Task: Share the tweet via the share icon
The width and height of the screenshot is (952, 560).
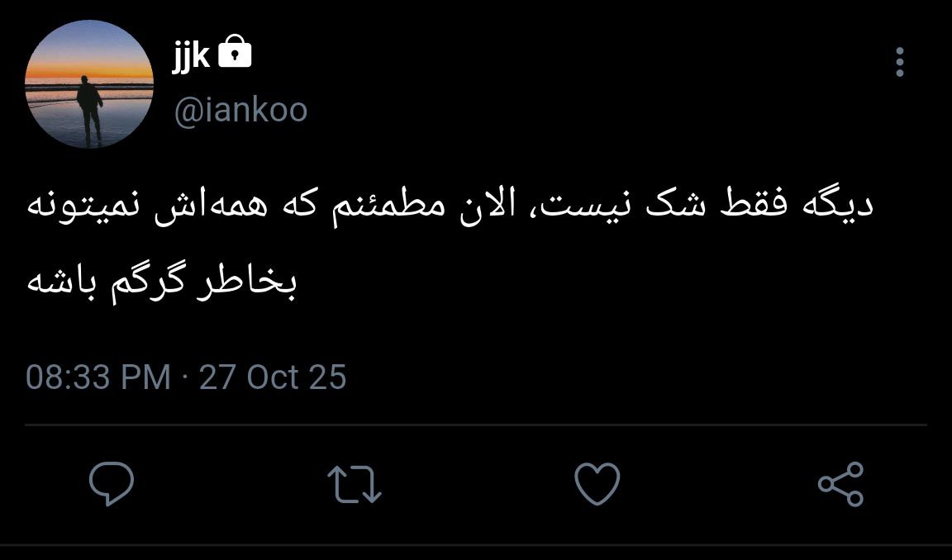Action: pyautogui.click(x=841, y=483)
